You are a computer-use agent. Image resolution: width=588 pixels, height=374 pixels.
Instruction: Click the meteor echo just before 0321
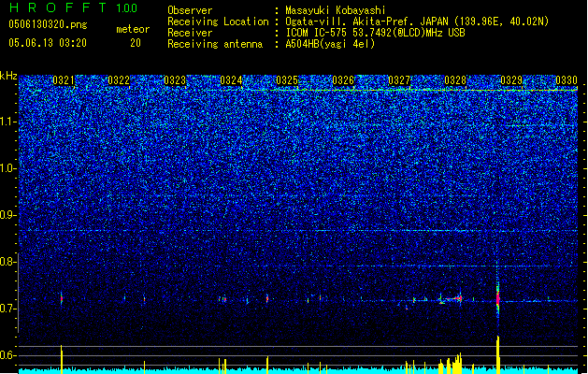(x=62, y=298)
